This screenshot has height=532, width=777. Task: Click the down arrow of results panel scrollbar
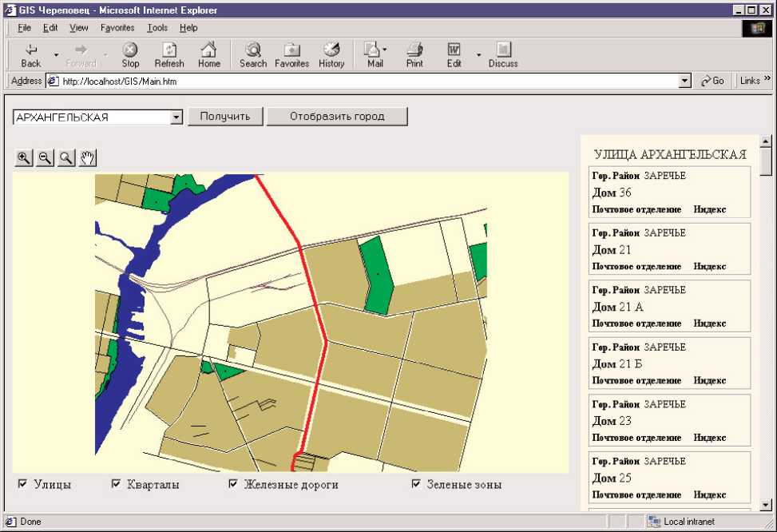(766, 504)
